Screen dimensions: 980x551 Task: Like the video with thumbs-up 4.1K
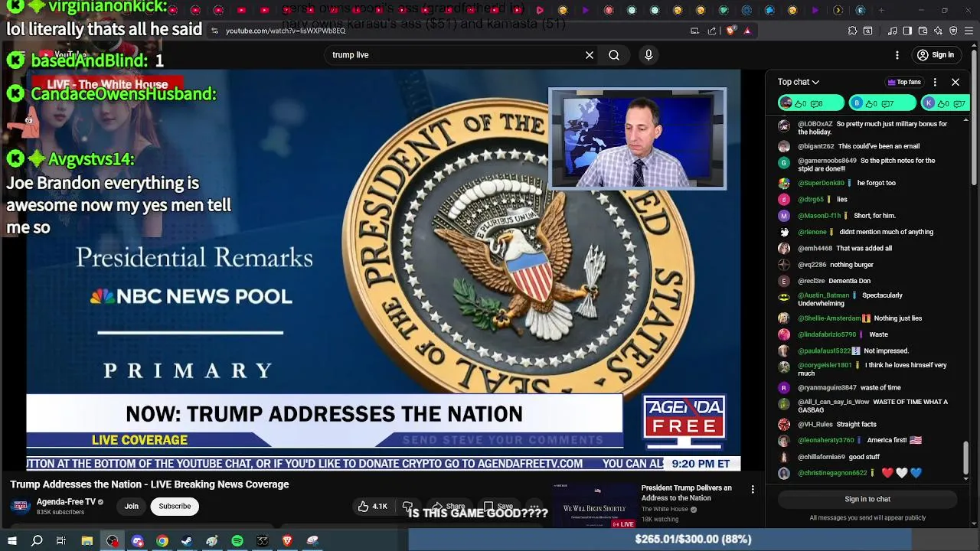(x=373, y=506)
